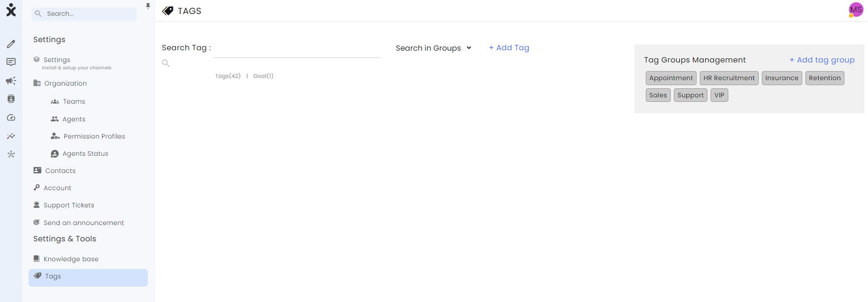Open the Contacts settings

point(60,171)
